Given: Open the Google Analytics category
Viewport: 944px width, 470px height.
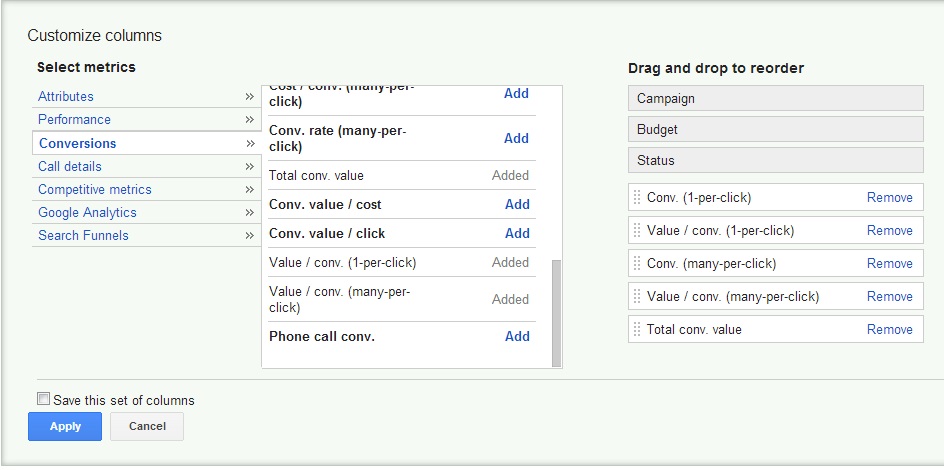Looking at the screenshot, I should 87,212.
